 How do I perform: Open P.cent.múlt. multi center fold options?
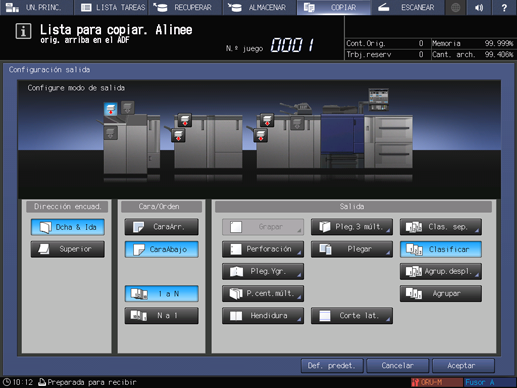click(x=263, y=294)
